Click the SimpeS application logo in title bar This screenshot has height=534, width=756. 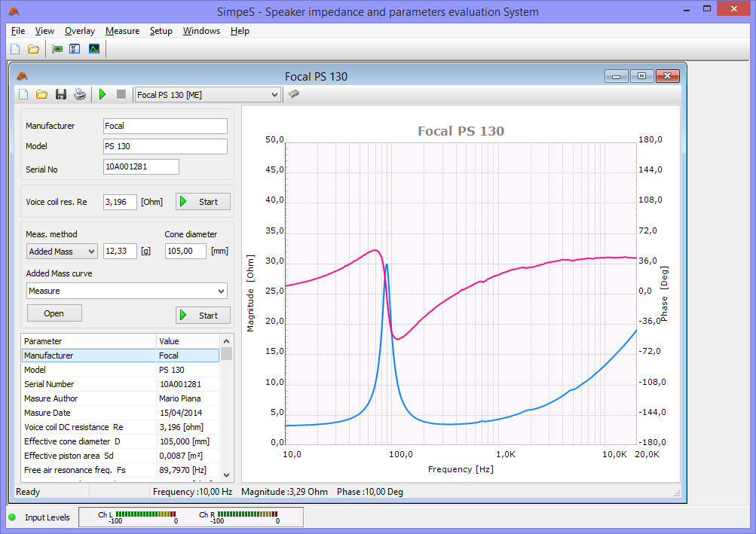tap(14, 11)
